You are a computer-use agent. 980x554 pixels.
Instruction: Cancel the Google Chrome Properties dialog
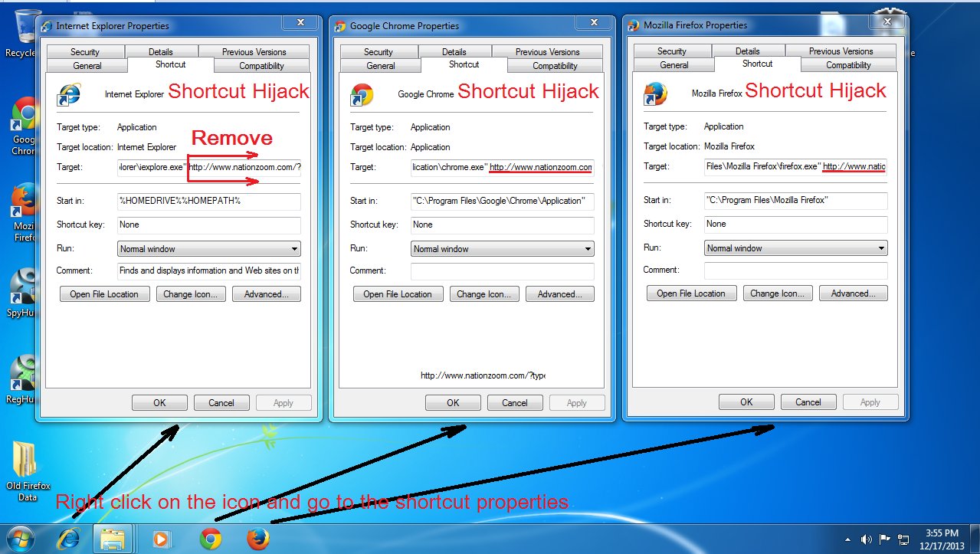coord(515,403)
